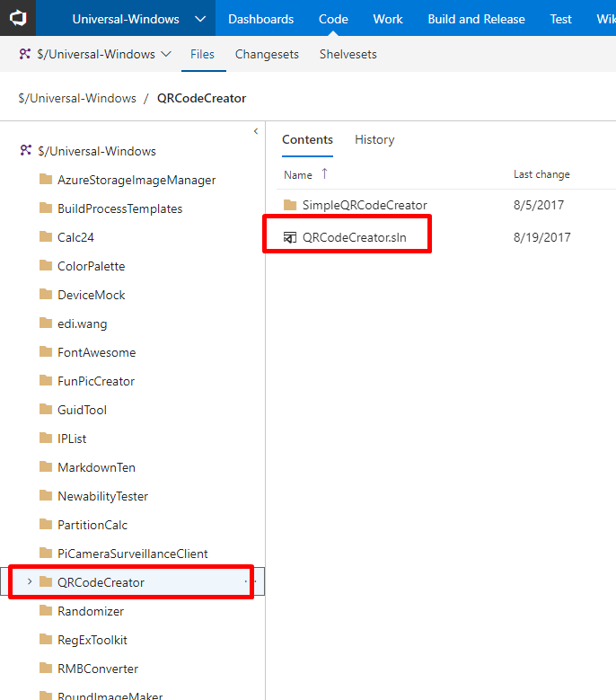
Task: Open the Code hub
Action: tap(333, 19)
